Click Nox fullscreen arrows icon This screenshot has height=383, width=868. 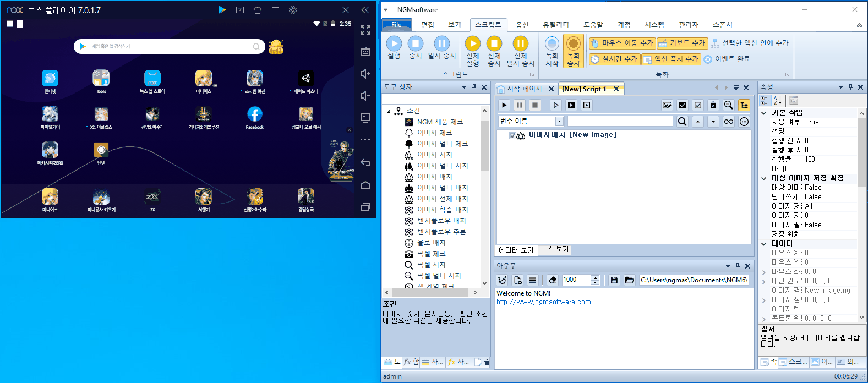pos(365,30)
